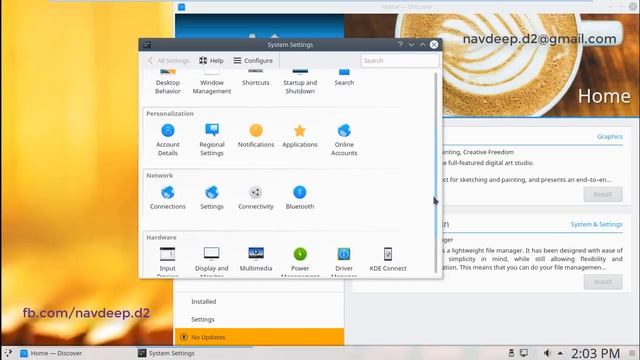The width and height of the screenshot is (640, 360).
Task: Click Install button under Graphics app
Action: (x=603, y=194)
